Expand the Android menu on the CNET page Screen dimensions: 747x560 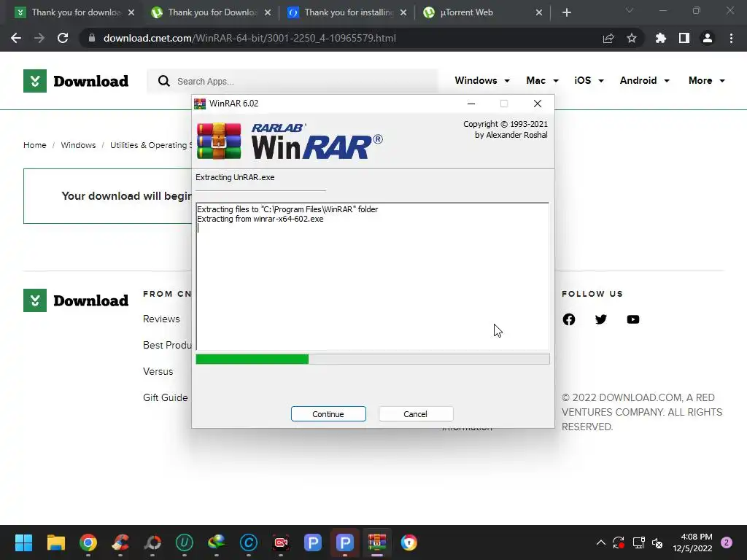tap(645, 80)
